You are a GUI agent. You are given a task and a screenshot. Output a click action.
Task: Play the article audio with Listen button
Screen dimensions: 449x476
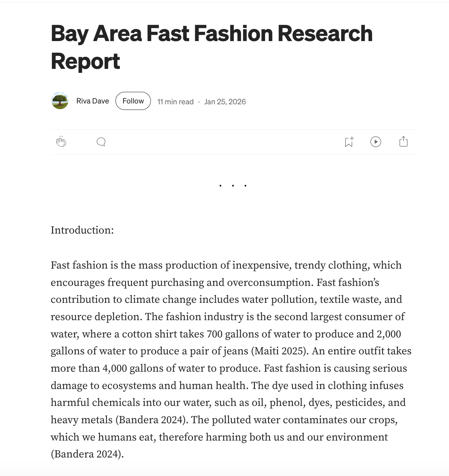tap(375, 142)
